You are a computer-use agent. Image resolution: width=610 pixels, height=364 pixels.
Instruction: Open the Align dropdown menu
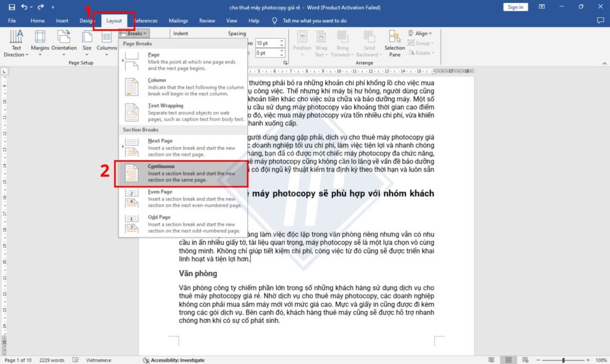click(419, 33)
